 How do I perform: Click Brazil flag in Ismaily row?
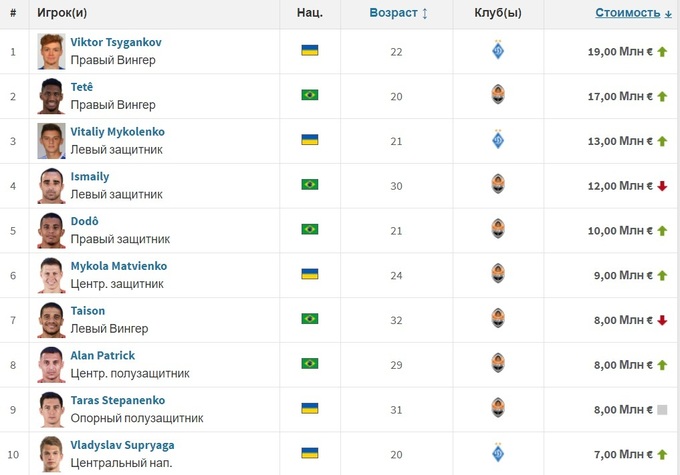point(309,185)
